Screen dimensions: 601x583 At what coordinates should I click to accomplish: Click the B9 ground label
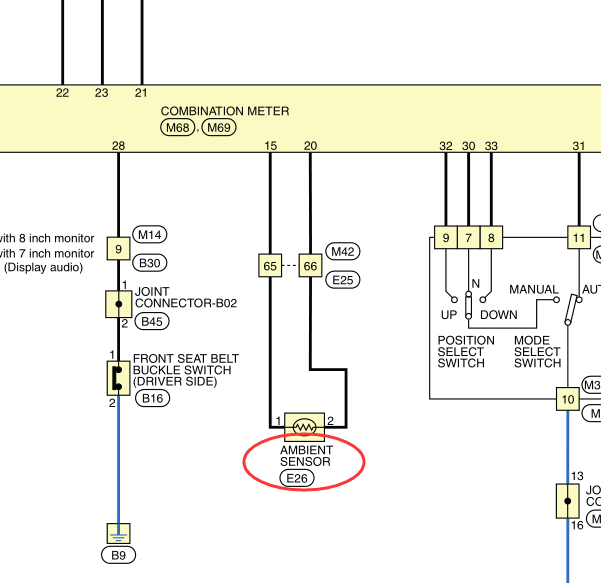(x=118, y=555)
